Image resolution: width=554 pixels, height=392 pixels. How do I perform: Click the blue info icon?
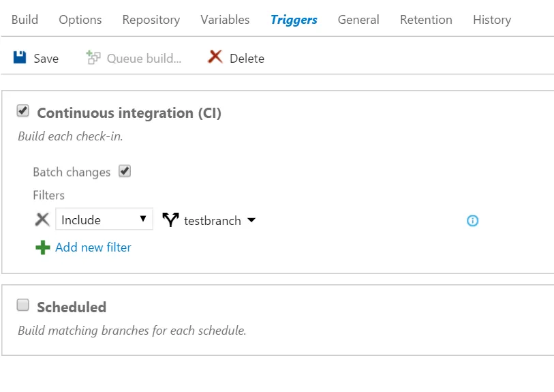click(472, 220)
